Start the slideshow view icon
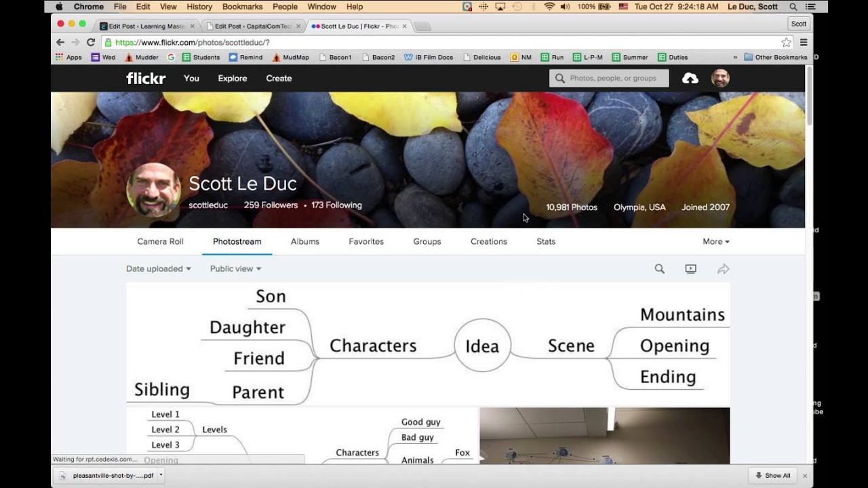 (x=690, y=269)
